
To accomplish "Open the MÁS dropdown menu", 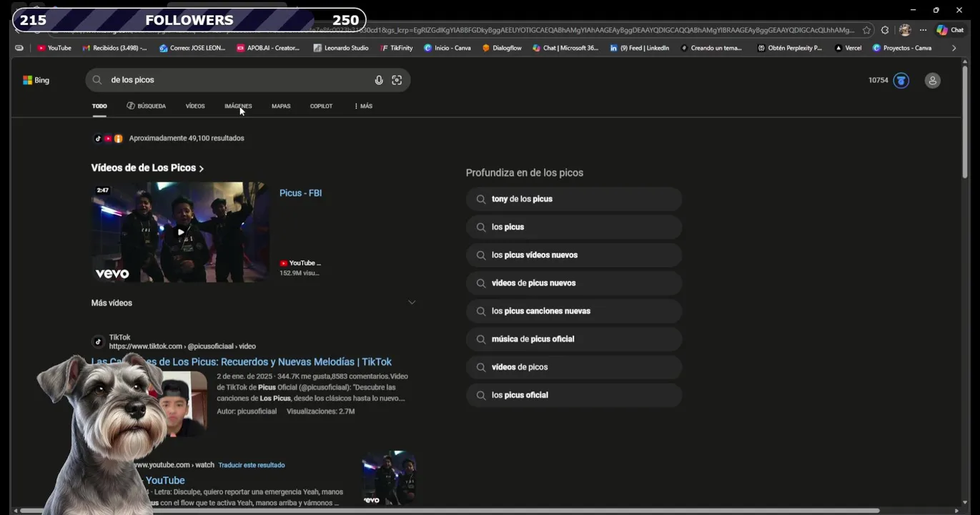I will (363, 106).
